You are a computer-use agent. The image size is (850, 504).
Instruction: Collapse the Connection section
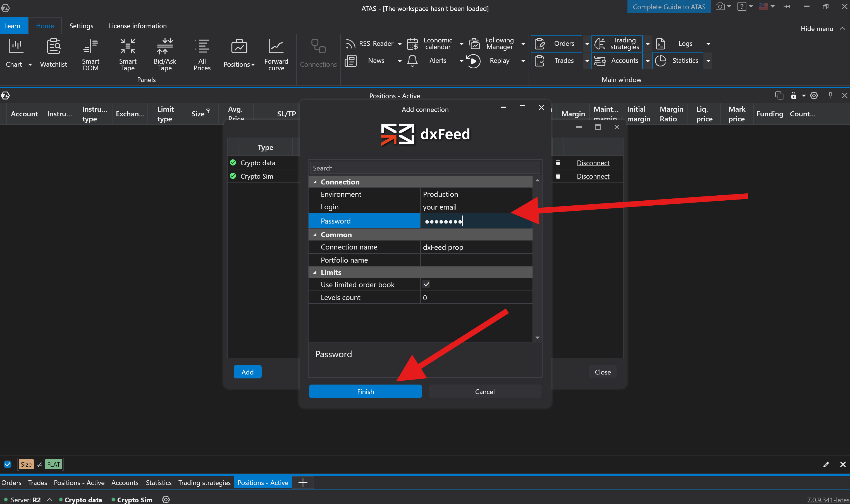click(315, 182)
